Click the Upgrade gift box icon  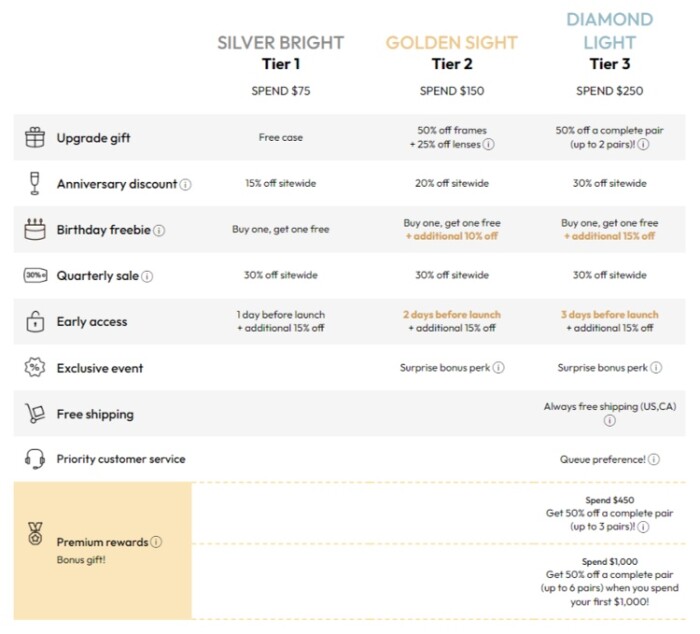pyautogui.click(x=35, y=138)
